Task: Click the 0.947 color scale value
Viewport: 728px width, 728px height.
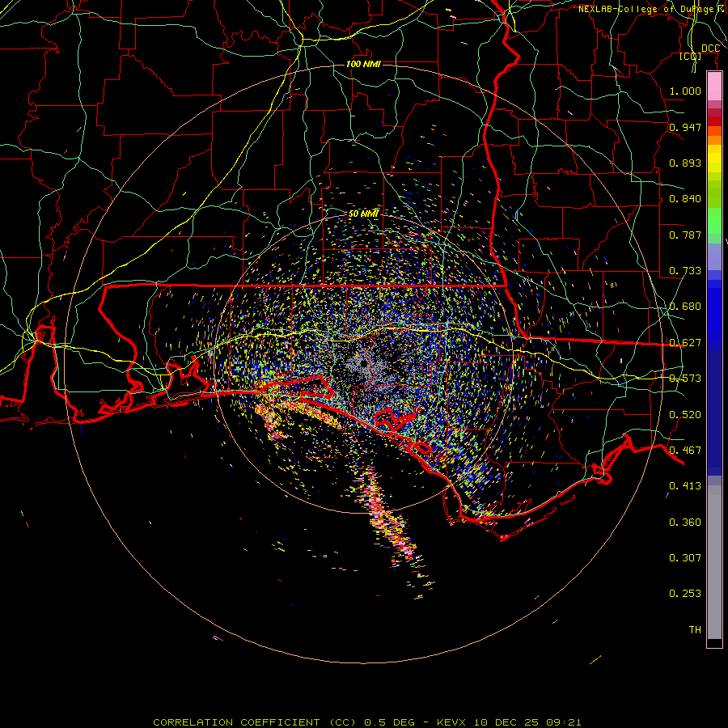Action: coord(685,127)
